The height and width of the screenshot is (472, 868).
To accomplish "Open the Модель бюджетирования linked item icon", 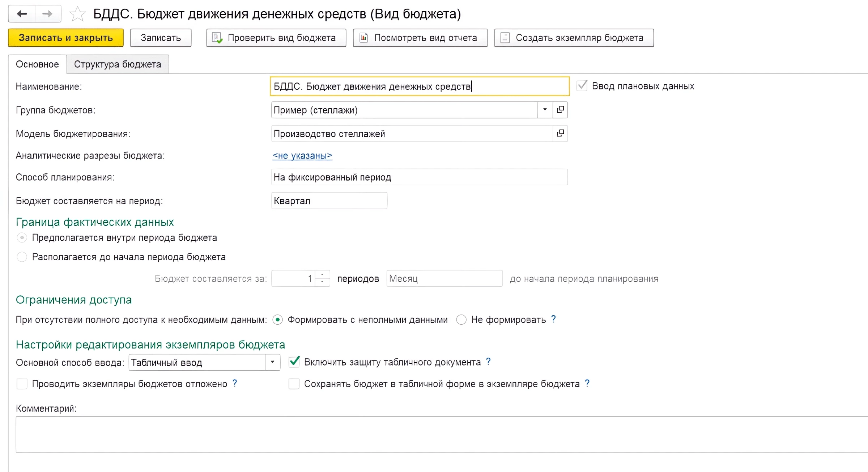I will tap(560, 134).
